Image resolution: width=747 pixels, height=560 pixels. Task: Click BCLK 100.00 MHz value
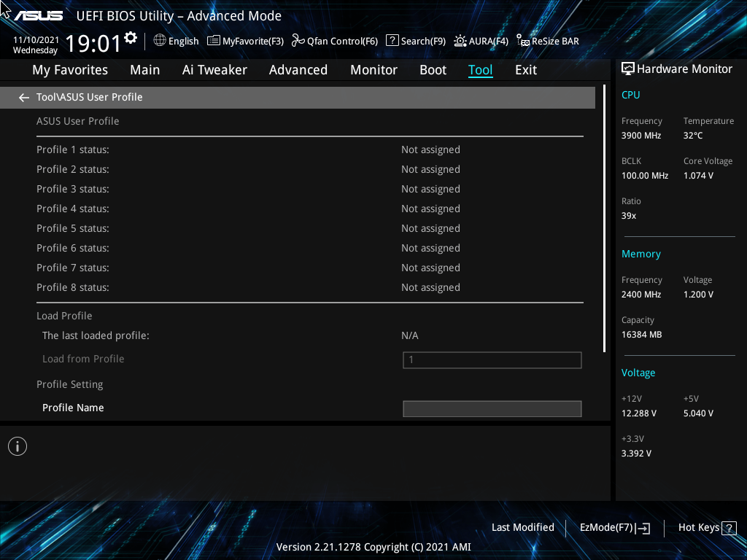coord(645,176)
